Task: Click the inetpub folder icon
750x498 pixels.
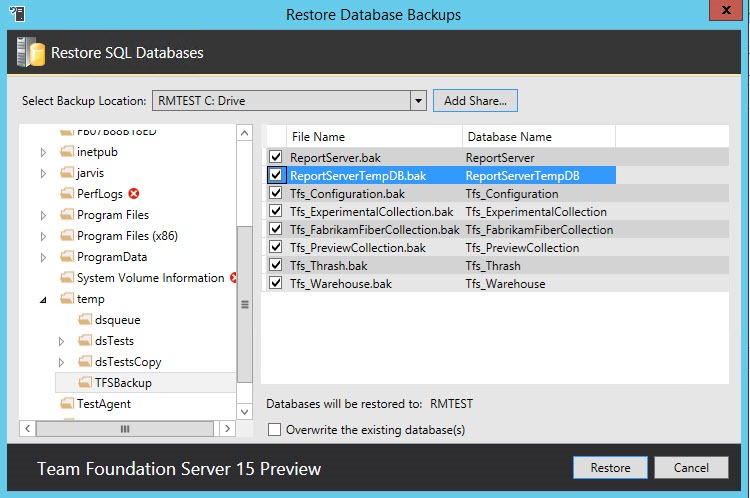Action: [67, 152]
